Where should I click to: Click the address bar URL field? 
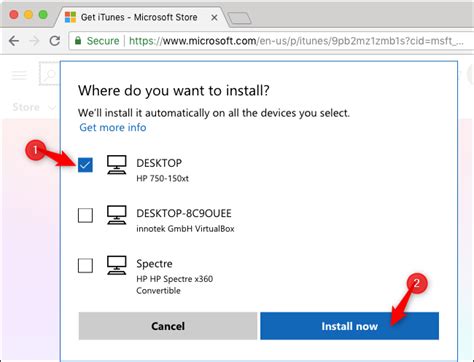[271, 41]
